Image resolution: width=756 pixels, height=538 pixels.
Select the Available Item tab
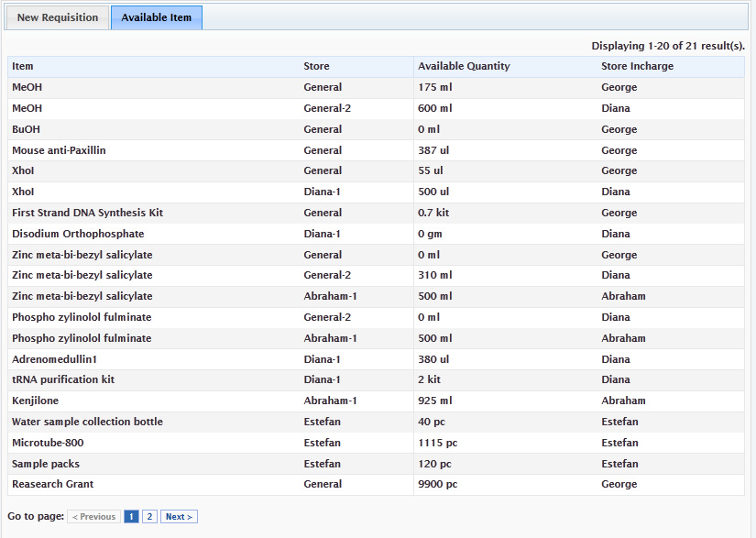point(156,17)
